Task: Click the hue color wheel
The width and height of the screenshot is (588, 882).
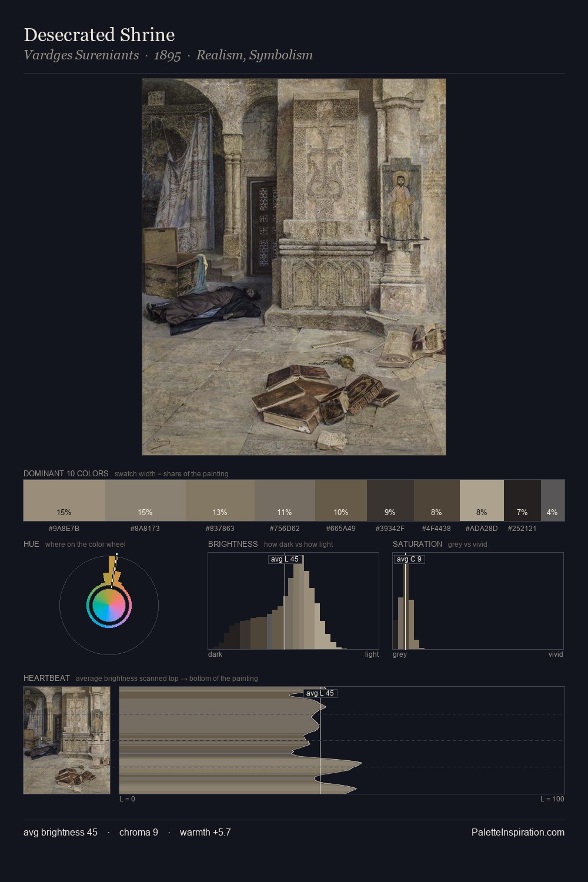Action: 109,605
